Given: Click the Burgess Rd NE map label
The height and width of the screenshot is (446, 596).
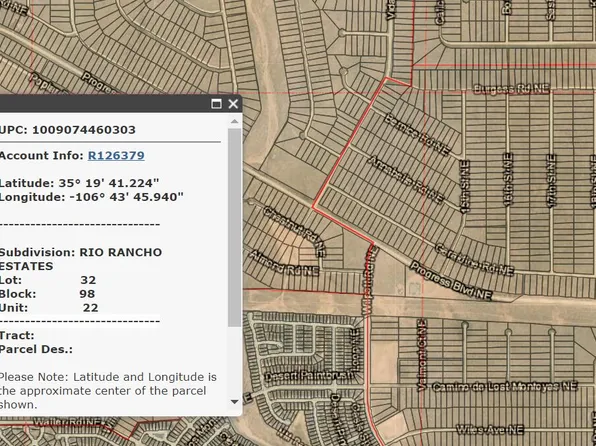Looking at the screenshot, I should coord(512,89).
